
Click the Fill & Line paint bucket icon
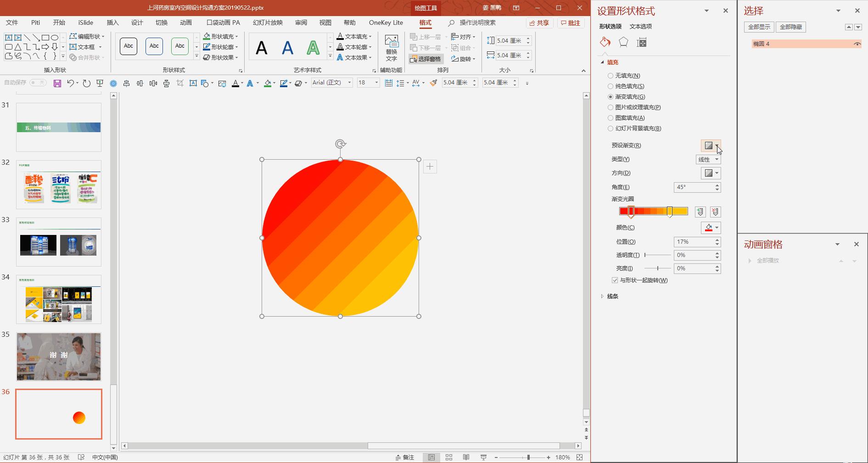605,43
